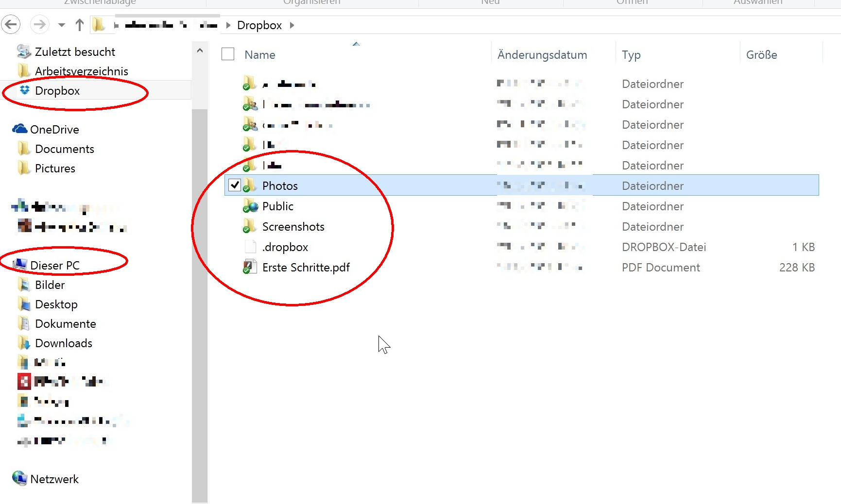Sort by Änderungsdatum column
The image size is (841, 504).
(x=542, y=55)
